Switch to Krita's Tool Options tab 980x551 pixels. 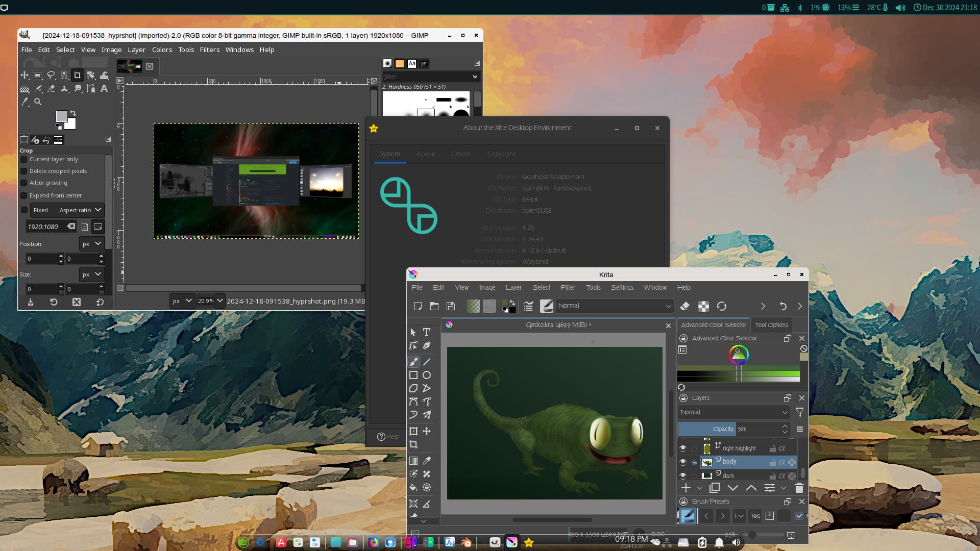(771, 325)
